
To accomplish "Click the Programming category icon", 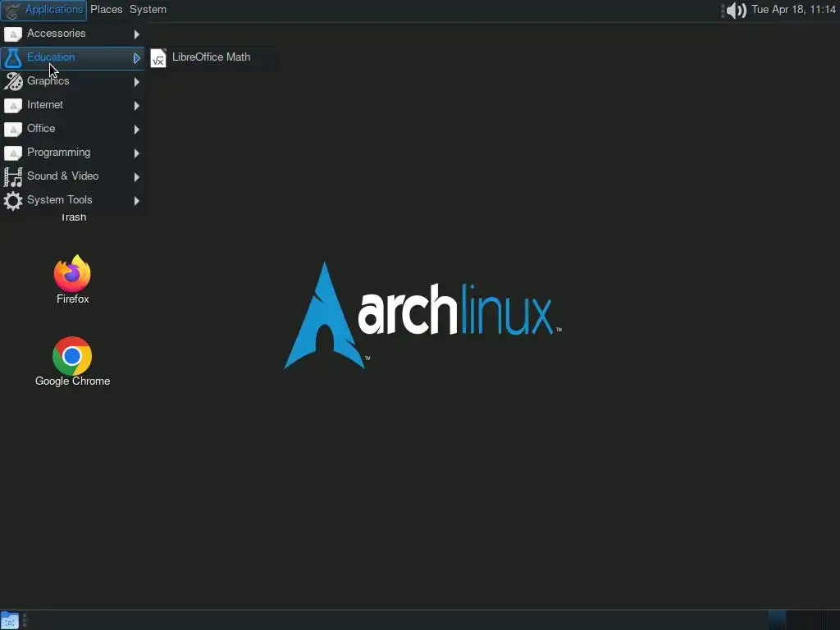I will 13,153.
